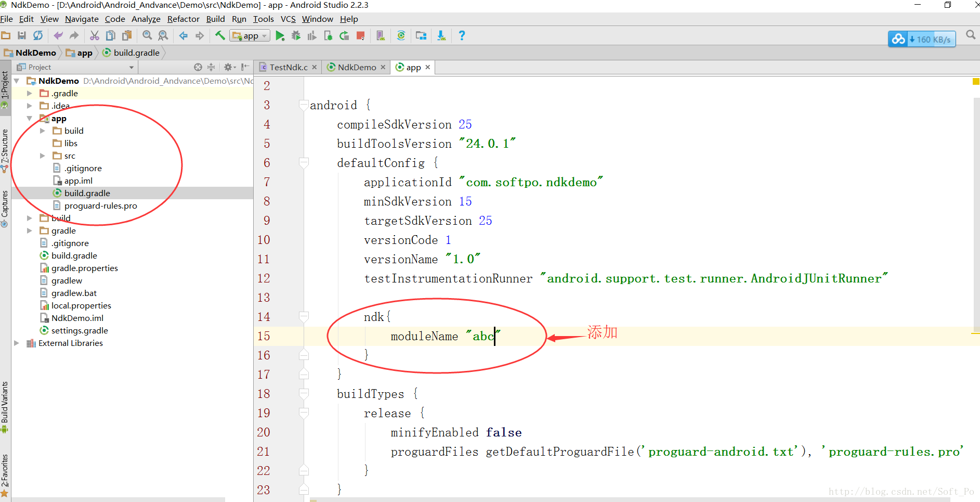Click the Run with Coverage icon
The height and width of the screenshot is (502, 980).
[x=312, y=36]
